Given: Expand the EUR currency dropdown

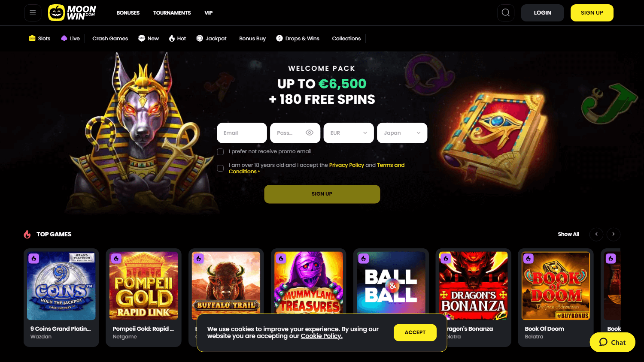Looking at the screenshot, I should tap(349, 133).
